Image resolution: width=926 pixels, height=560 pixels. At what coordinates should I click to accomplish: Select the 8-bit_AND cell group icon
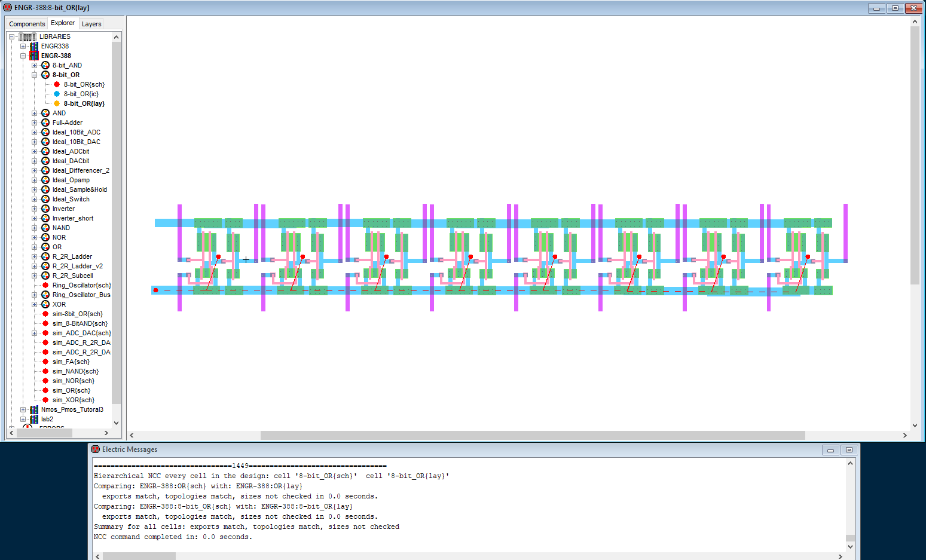(x=45, y=65)
